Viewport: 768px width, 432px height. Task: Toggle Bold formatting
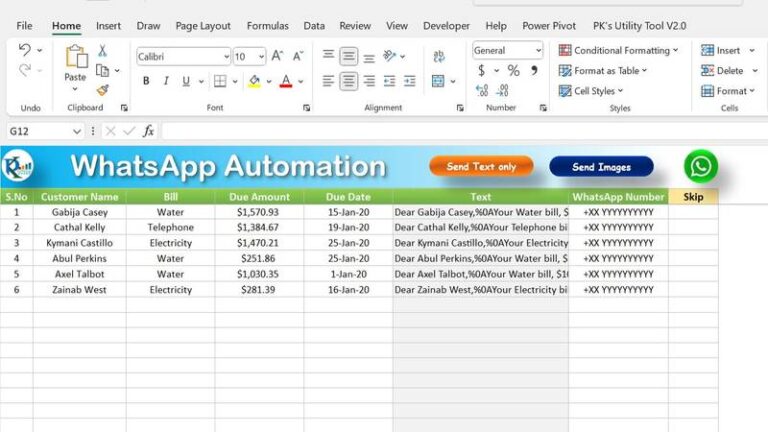tap(146, 81)
